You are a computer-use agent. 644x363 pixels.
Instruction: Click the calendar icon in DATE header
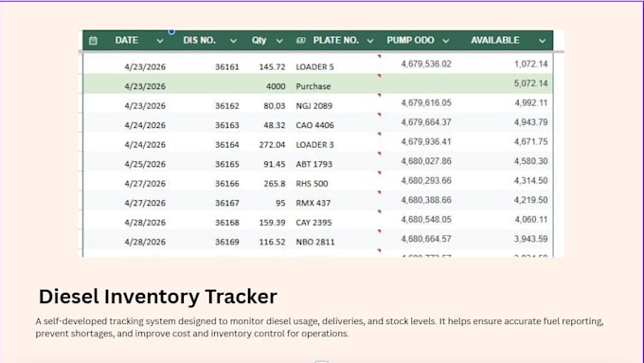tap(93, 41)
